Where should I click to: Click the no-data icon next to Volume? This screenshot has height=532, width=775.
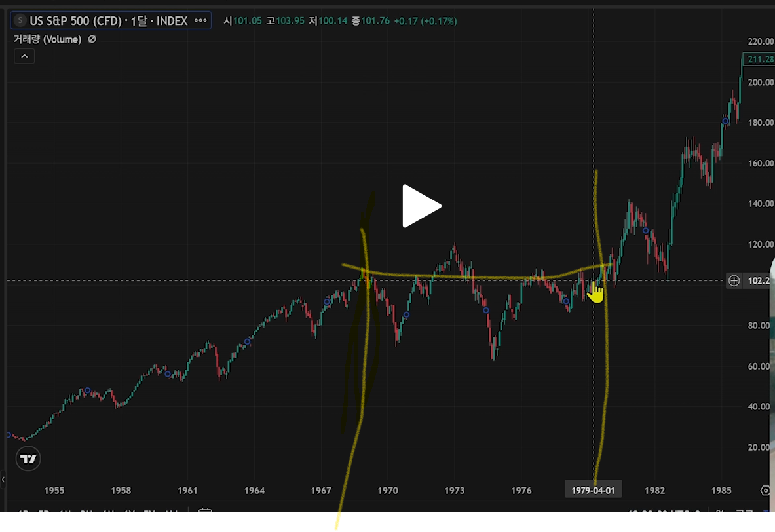pyautogui.click(x=92, y=39)
